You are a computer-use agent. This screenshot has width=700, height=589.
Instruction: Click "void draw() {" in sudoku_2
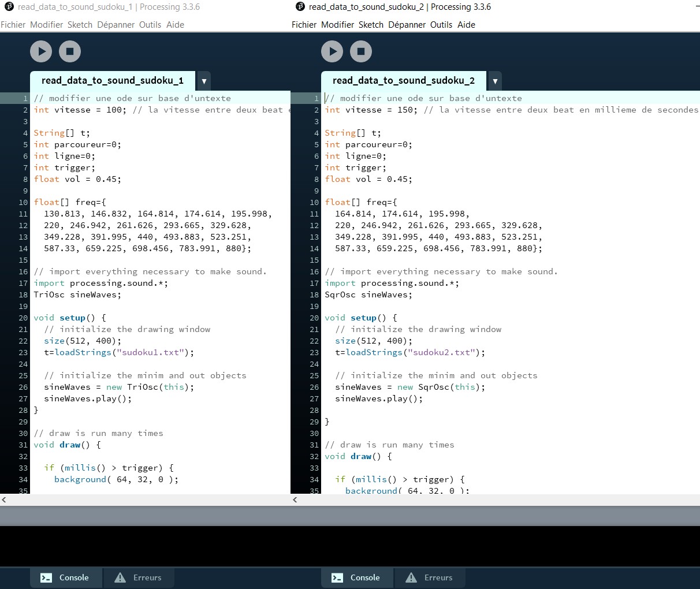(358, 456)
